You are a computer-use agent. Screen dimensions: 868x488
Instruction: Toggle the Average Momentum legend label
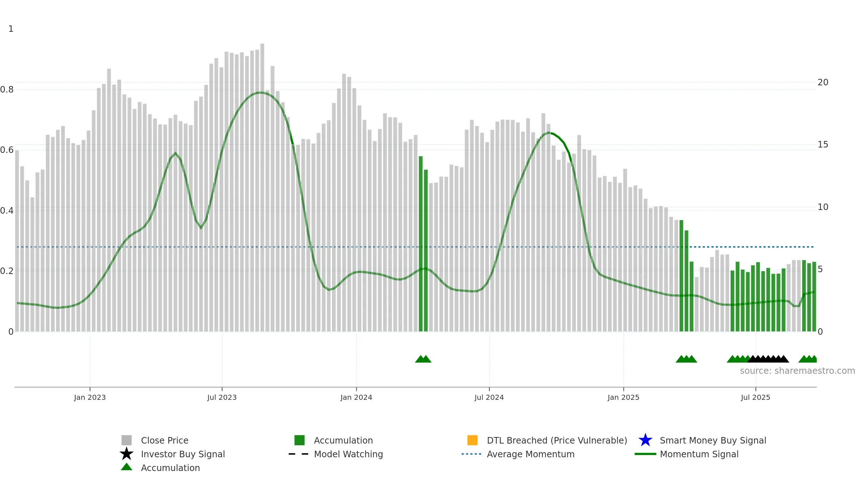tap(531, 454)
